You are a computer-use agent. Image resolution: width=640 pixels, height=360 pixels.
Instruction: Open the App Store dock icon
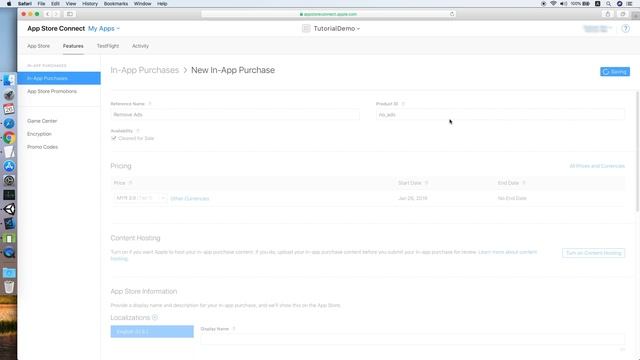click(x=9, y=166)
